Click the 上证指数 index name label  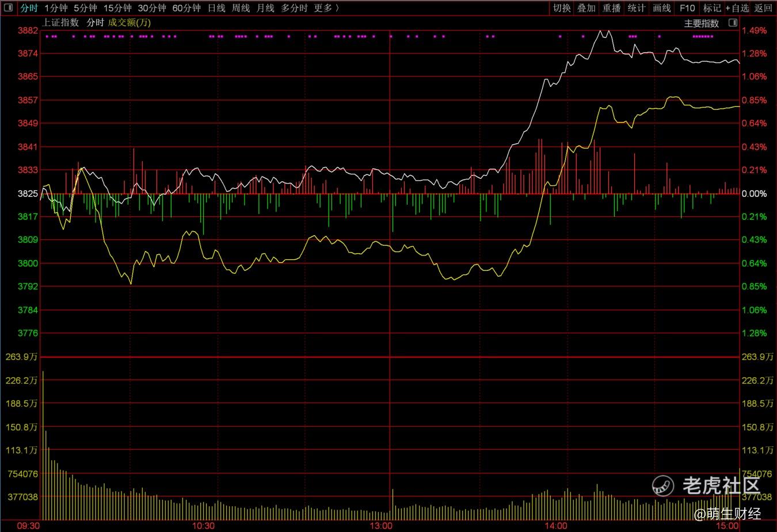tap(60, 22)
